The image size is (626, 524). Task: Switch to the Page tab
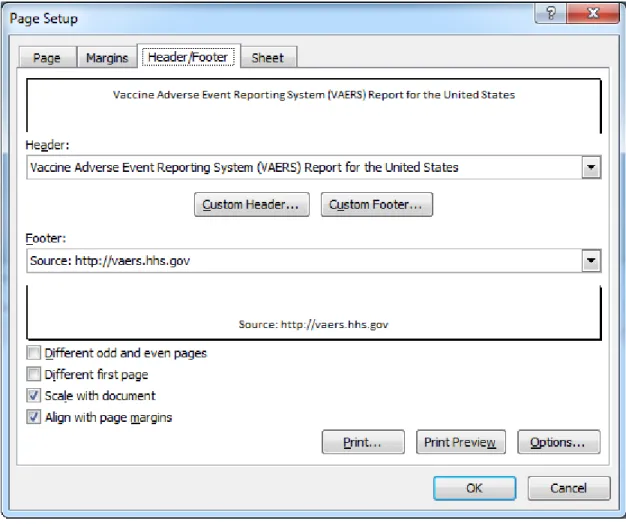pos(47,57)
